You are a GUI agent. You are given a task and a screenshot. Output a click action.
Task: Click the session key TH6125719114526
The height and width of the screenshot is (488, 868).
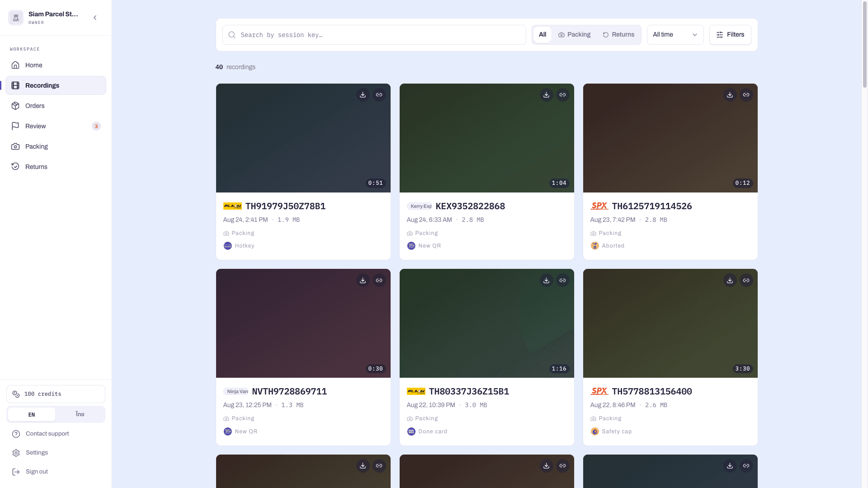tap(652, 206)
